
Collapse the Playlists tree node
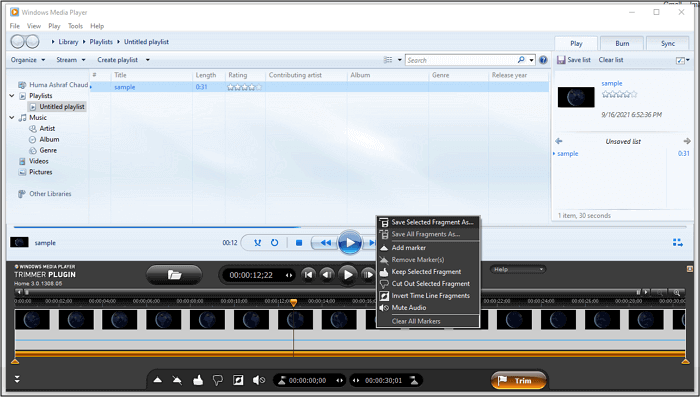[12, 96]
